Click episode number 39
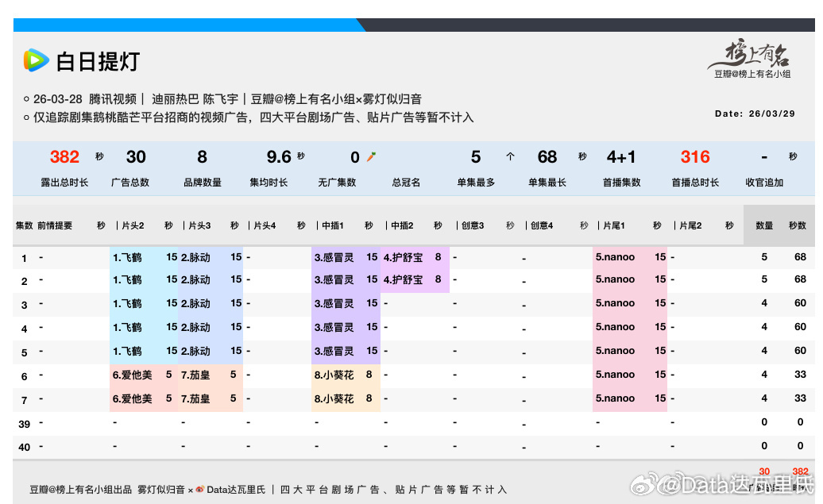Viewport: 823px width, 504px height. [x=24, y=424]
